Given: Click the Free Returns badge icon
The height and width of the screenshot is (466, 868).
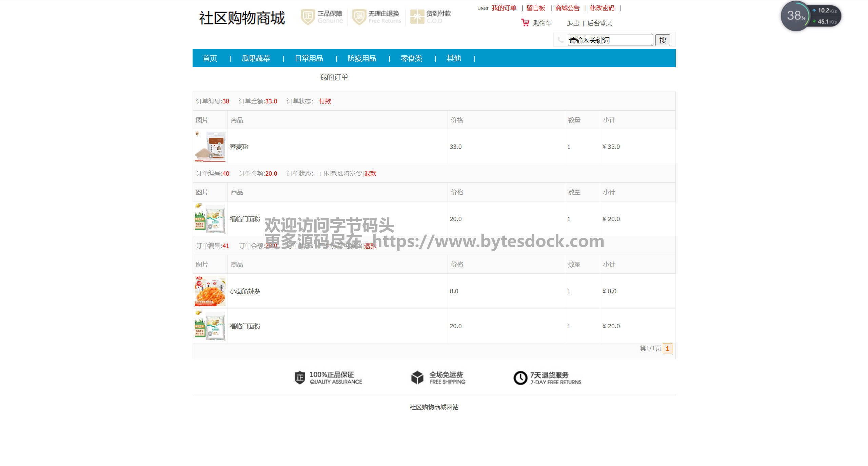Looking at the screenshot, I should click(x=359, y=17).
